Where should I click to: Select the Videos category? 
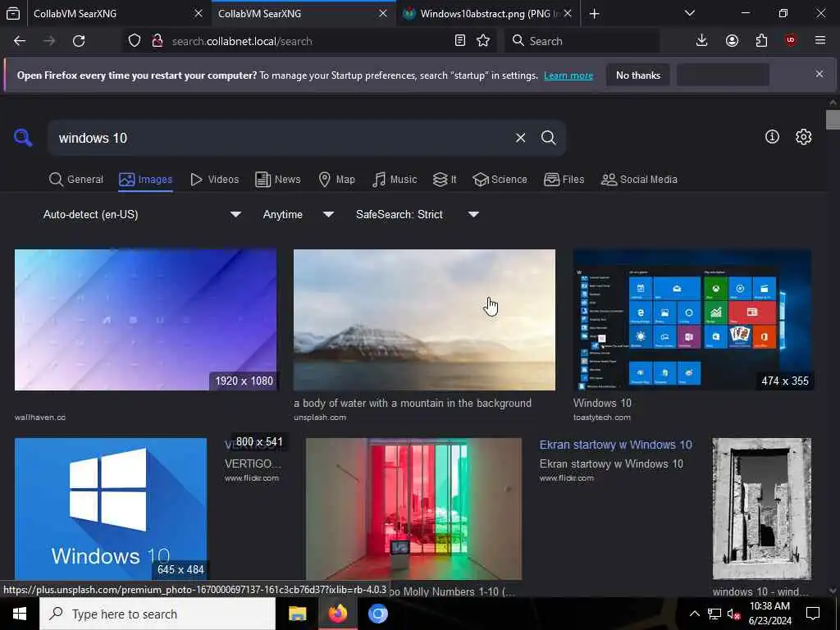(x=214, y=180)
